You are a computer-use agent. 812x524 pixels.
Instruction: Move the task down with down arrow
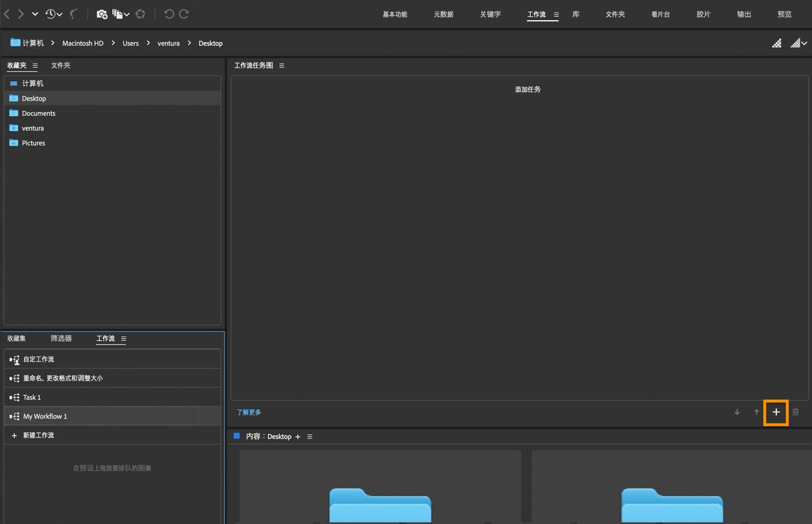tap(737, 412)
